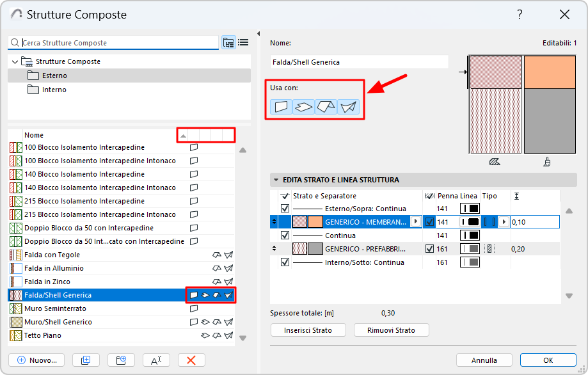The width and height of the screenshot is (588, 375).
Task: Toggle the middle Continua separator checkbox
Action: click(x=285, y=235)
